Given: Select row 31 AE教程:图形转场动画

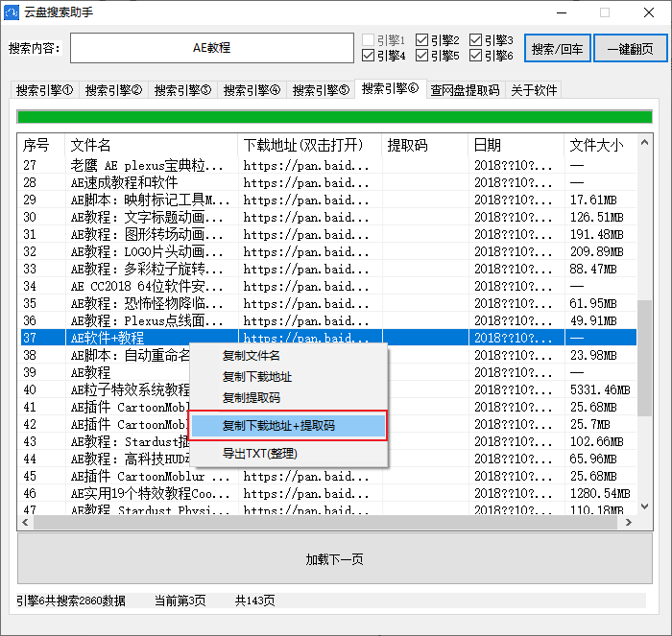Looking at the screenshot, I should pyautogui.click(x=328, y=234).
